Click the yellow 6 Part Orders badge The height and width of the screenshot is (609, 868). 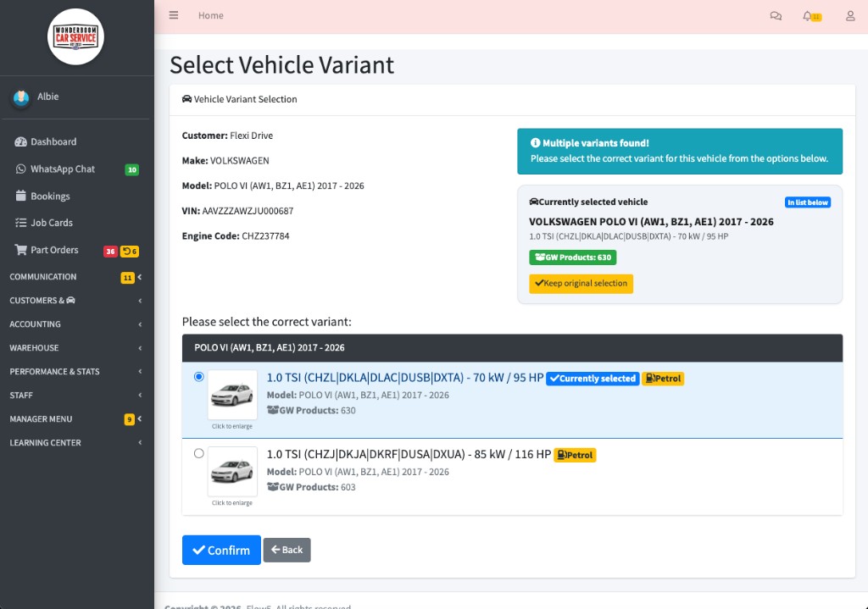point(130,251)
